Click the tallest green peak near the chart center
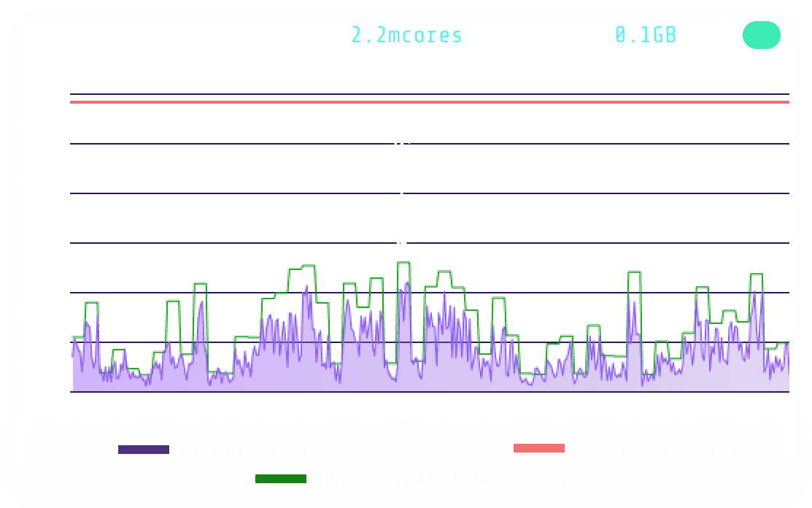The width and height of the screenshot is (812, 508). click(x=403, y=263)
